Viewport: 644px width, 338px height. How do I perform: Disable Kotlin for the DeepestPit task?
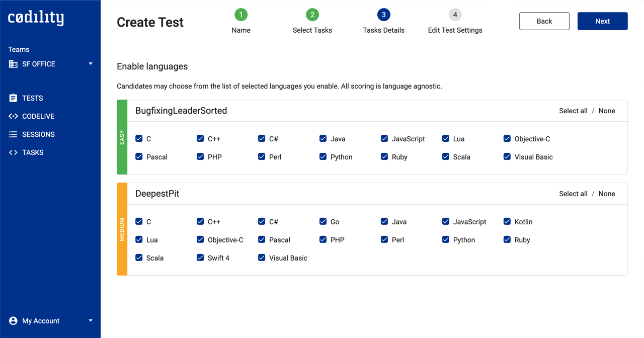click(507, 222)
